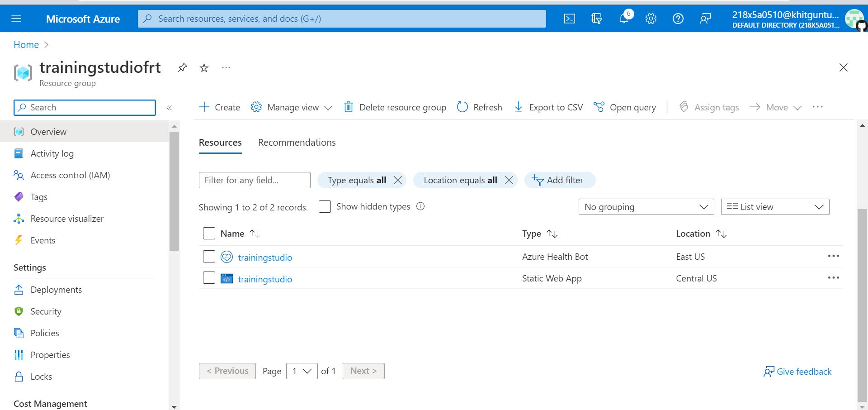
Task: Launch Cloud Shell from the top bar
Action: (570, 19)
